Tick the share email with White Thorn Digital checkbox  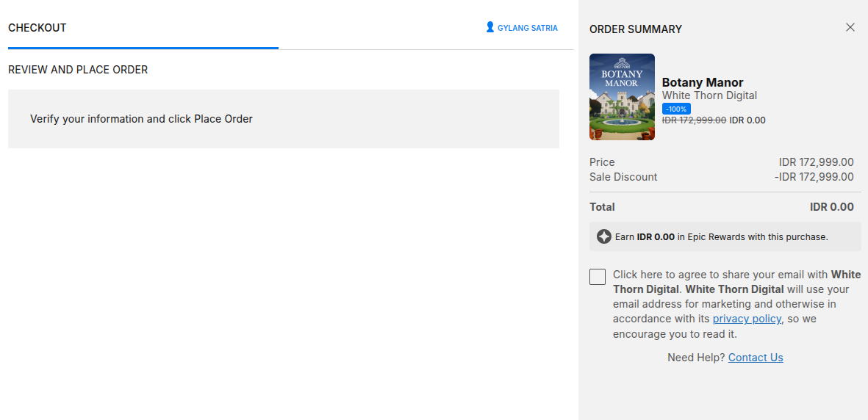tap(598, 277)
